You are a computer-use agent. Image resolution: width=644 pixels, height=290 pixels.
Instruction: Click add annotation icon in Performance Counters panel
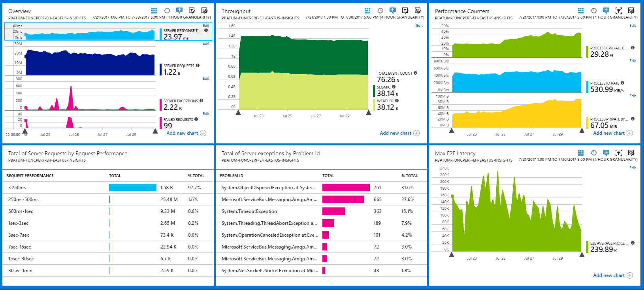click(x=606, y=11)
